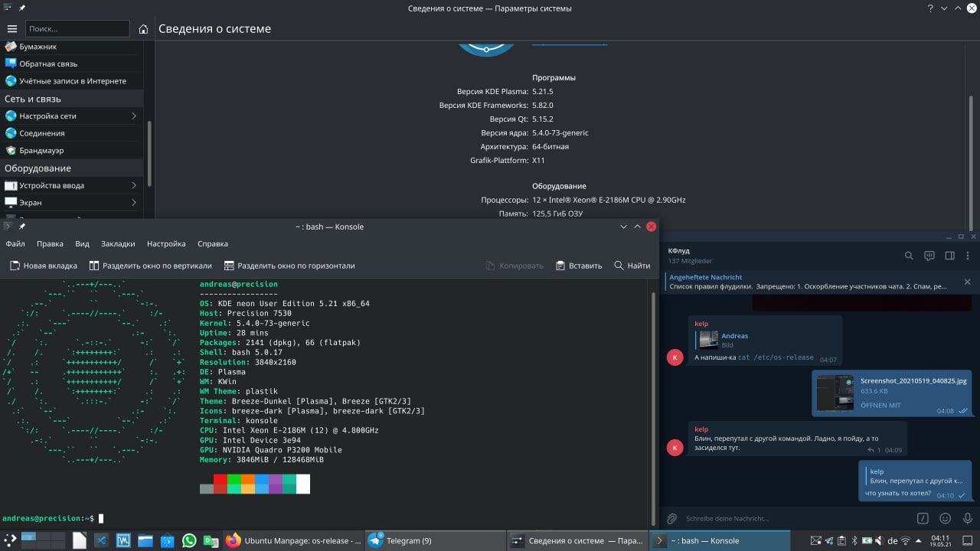Click the attach file paperclip in Telegram

click(x=672, y=518)
